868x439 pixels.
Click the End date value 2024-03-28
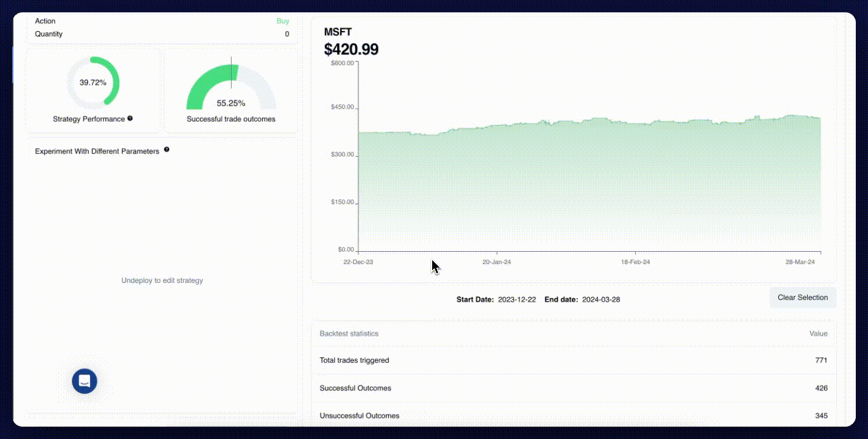[x=600, y=300]
